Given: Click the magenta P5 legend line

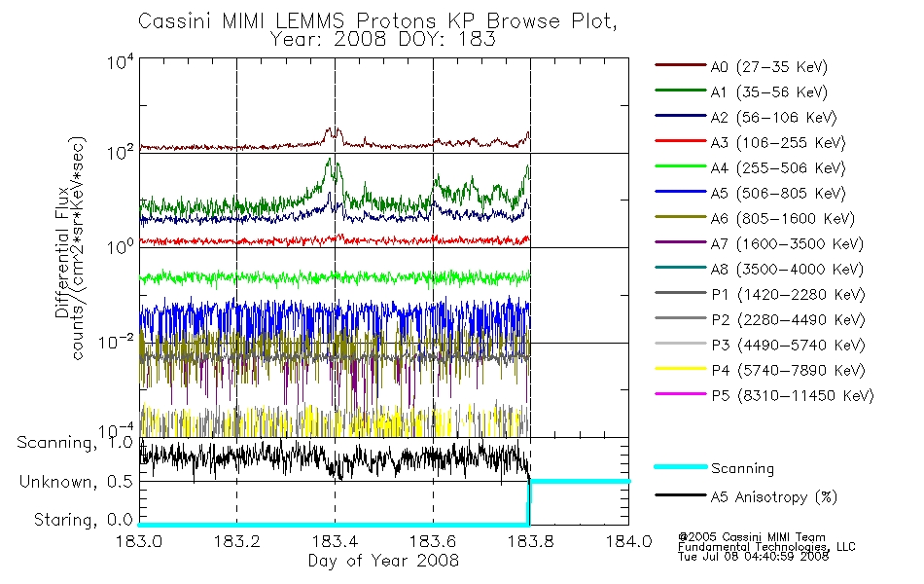Looking at the screenshot, I should (680, 393).
